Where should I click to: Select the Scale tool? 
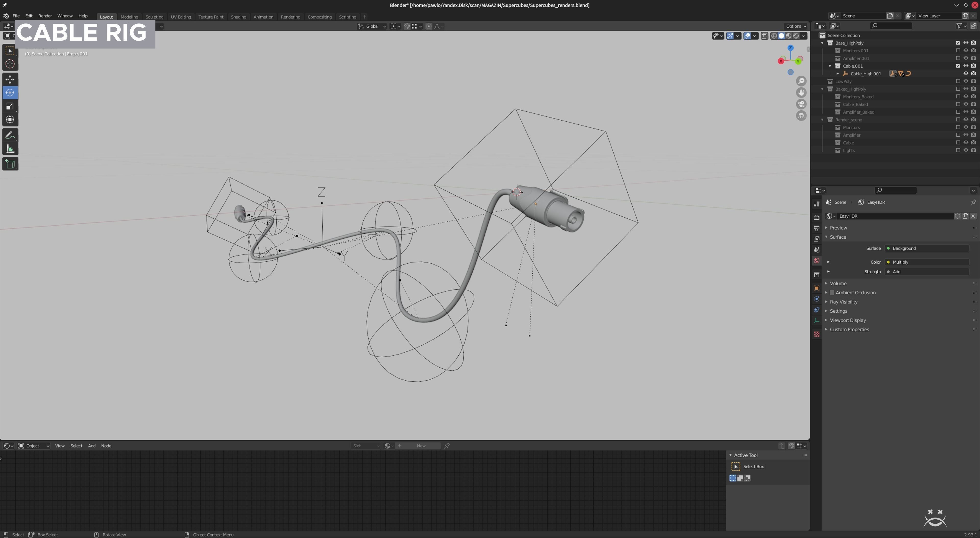click(10, 106)
